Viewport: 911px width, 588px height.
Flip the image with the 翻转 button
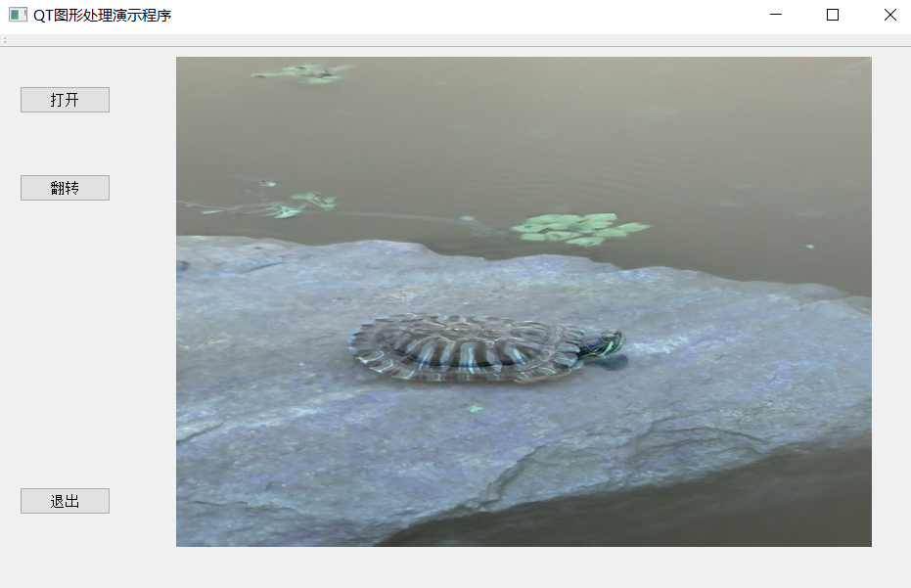point(65,188)
